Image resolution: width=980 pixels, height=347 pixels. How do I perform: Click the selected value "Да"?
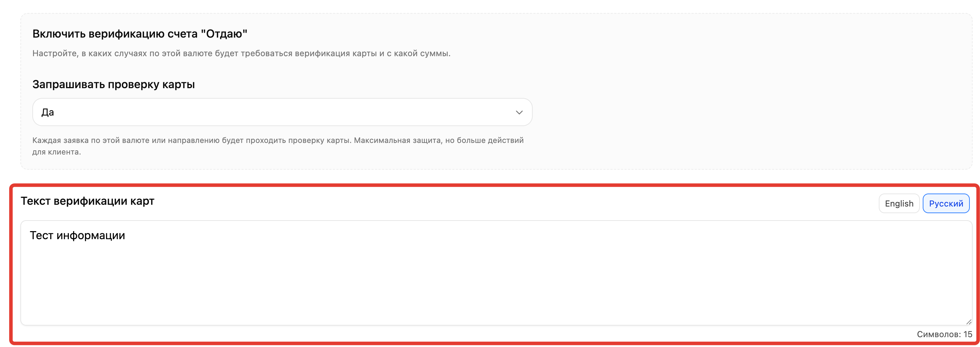47,112
